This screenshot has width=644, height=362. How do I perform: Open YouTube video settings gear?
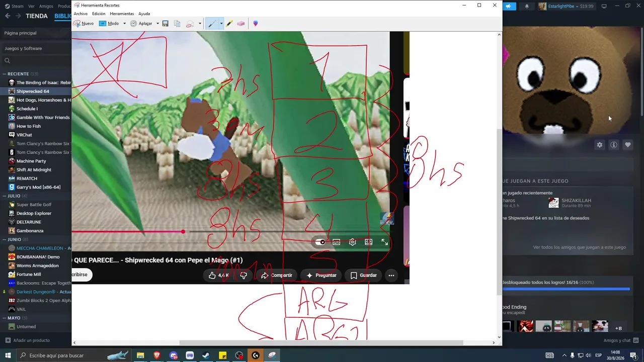(353, 242)
